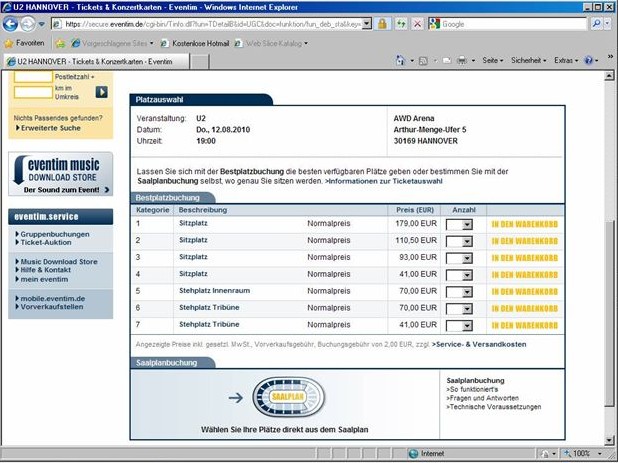Open Favoriten star panel

24,43
